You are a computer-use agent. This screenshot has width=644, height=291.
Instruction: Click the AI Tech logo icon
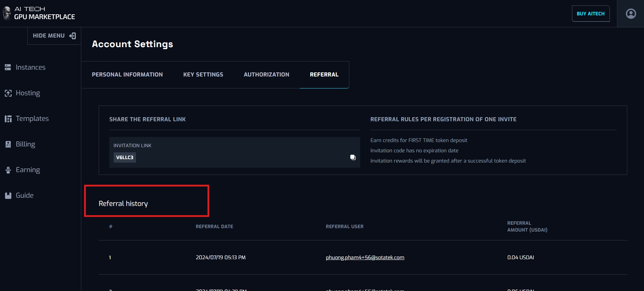[7, 13]
